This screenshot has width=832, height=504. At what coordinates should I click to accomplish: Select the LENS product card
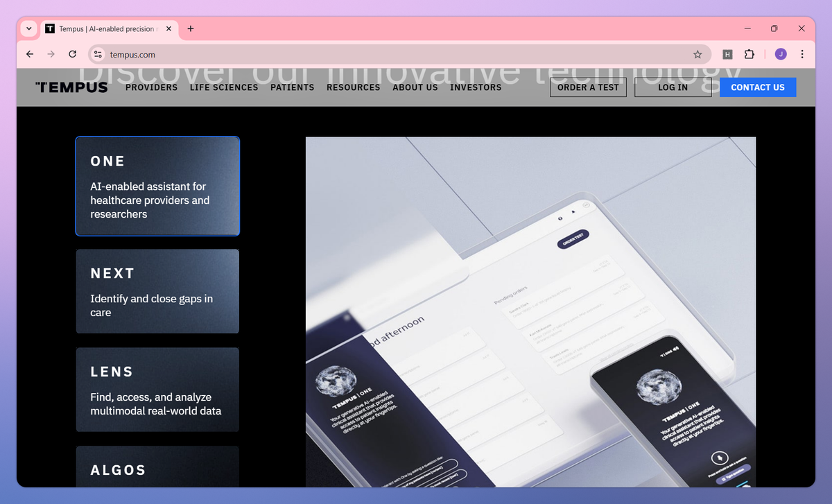click(157, 390)
